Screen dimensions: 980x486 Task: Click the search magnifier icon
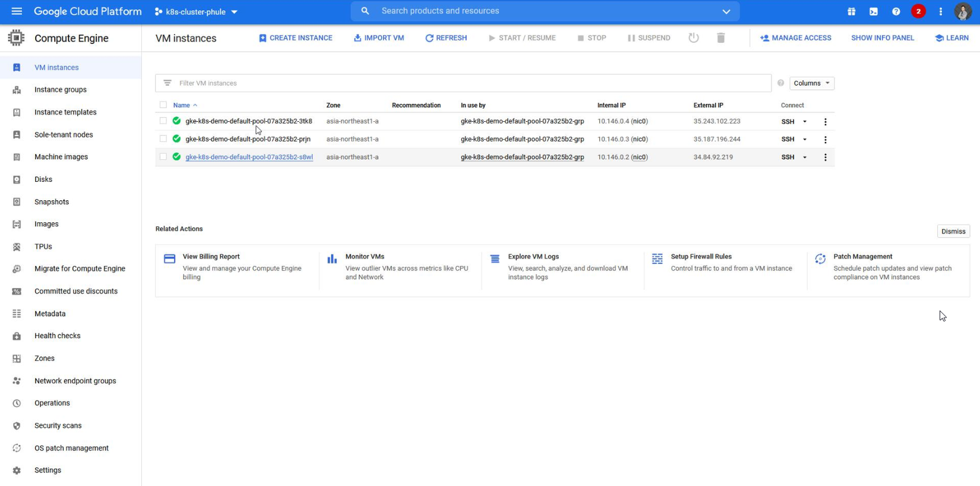coord(365,11)
